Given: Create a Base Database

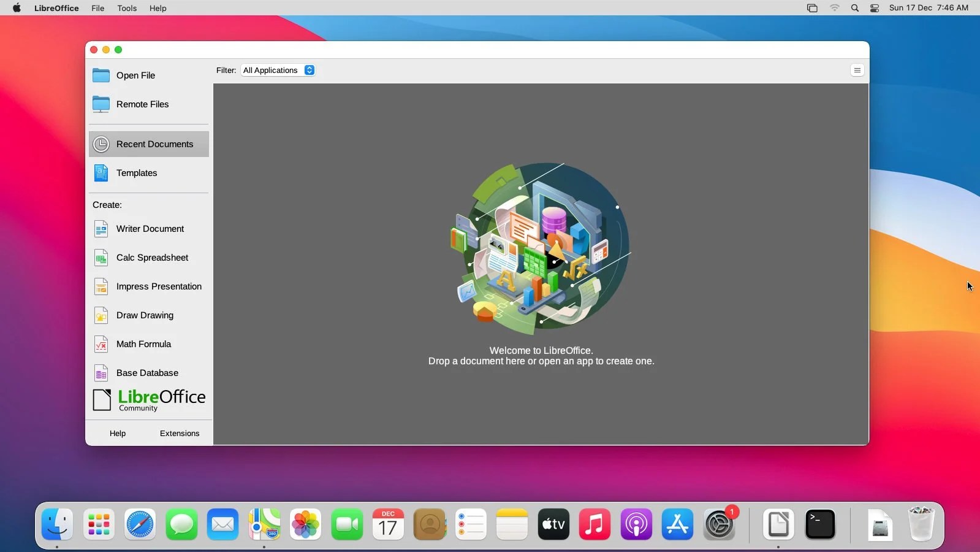Looking at the screenshot, I should pos(149,373).
